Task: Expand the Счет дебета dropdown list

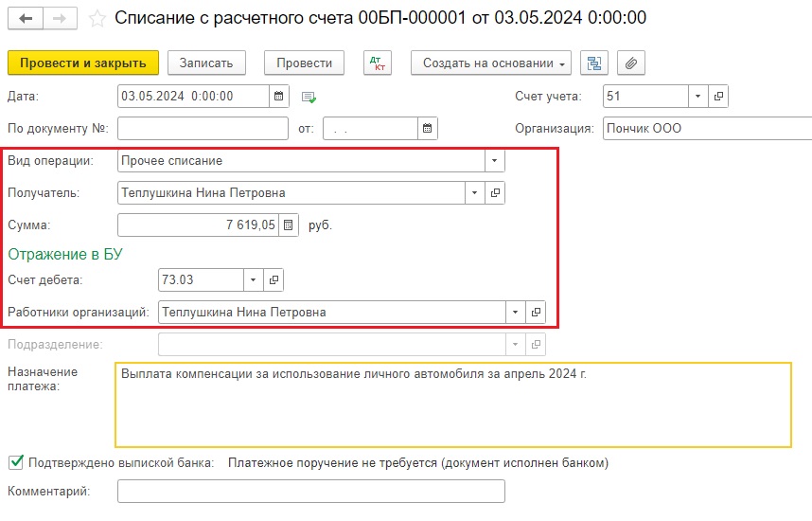Action: (x=253, y=279)
